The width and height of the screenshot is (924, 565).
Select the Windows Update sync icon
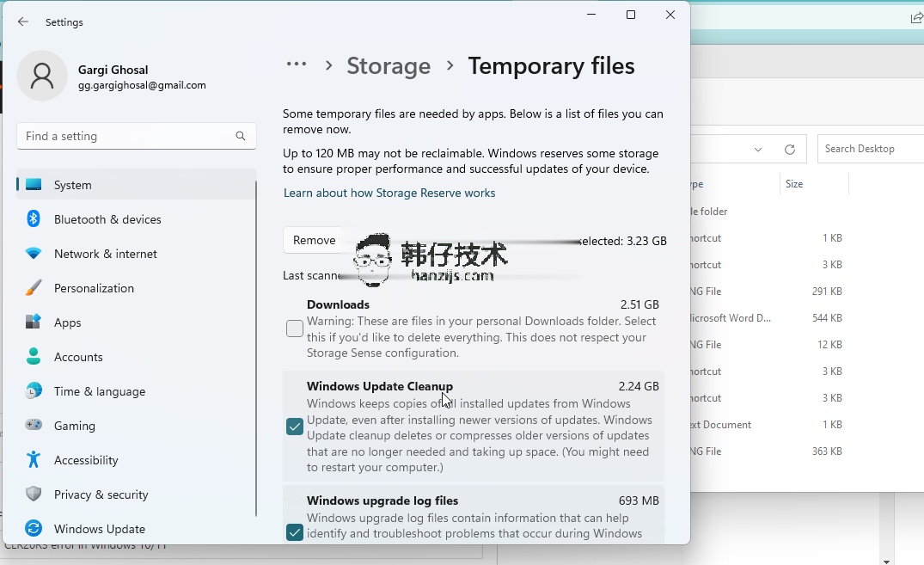(x=34, y=528)
